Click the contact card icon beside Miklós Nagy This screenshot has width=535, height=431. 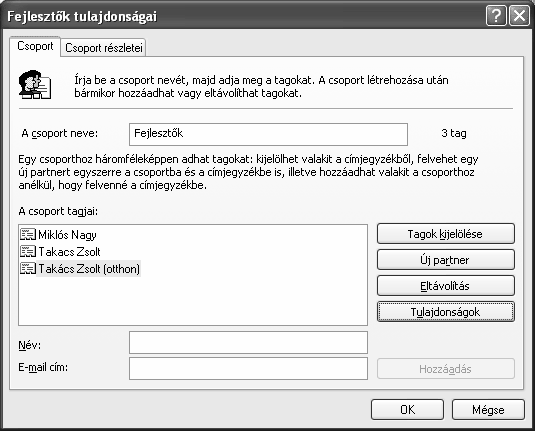click(x=28, y=234)
